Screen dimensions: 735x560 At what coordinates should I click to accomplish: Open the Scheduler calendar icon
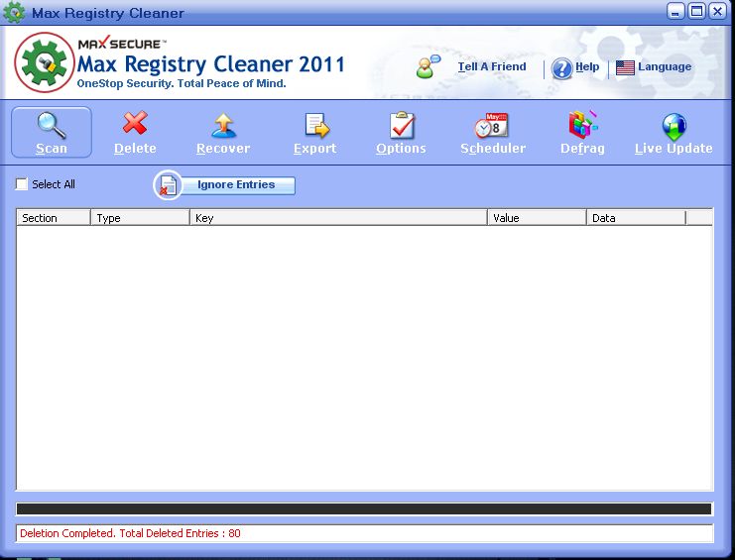(491, 125)
